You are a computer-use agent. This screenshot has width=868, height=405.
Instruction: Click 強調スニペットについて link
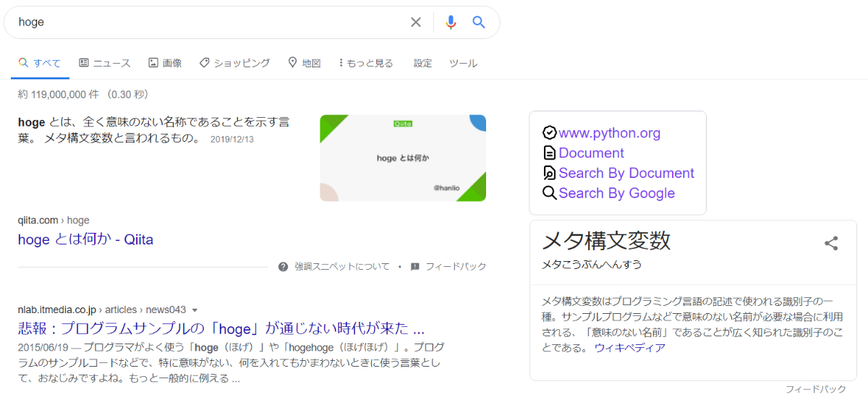(342, 267)
